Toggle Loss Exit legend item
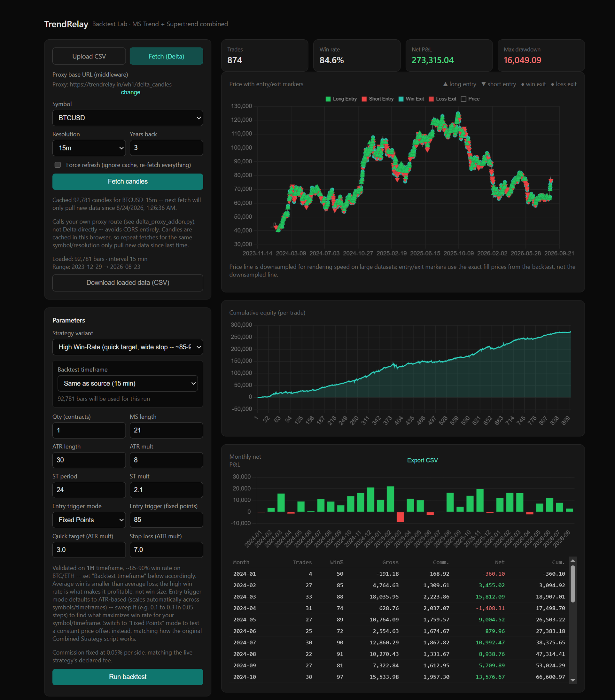 (442, 99)
